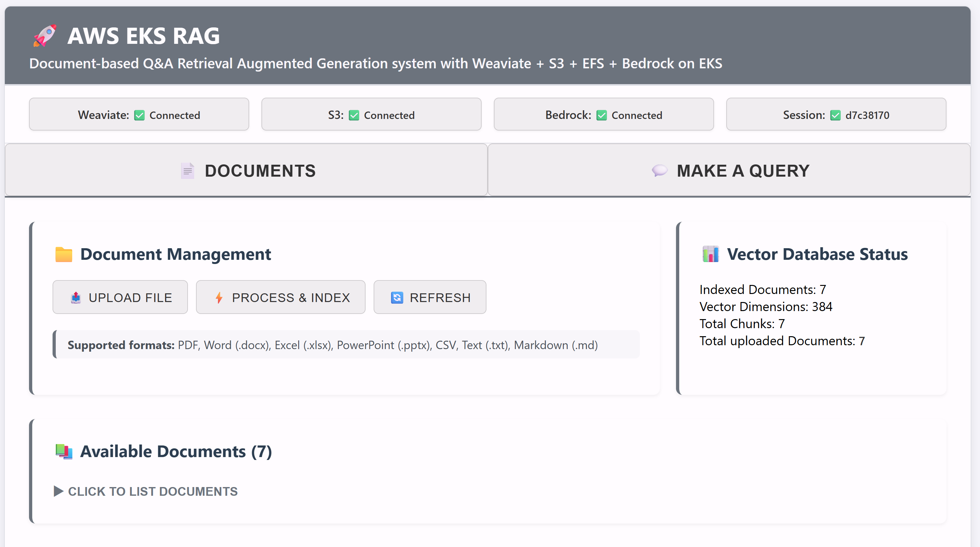980x547 pixels.
Task: Click the folder icon beside Document Management
Action: pos(64,254)
